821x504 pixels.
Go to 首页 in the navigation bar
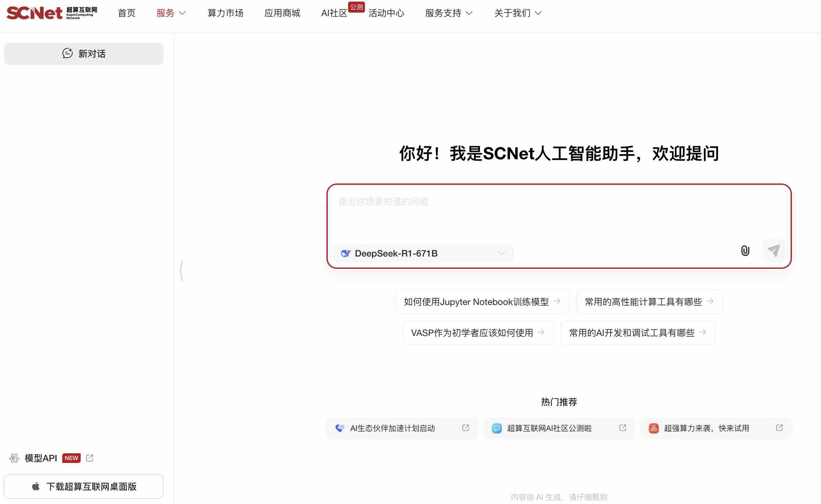pyautogui.click(x=127, y=13)
